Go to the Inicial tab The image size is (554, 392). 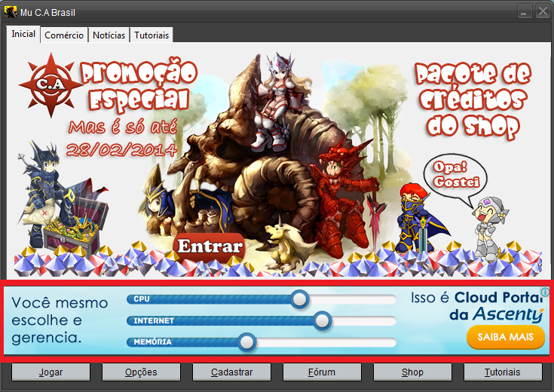tap(23, 35)
